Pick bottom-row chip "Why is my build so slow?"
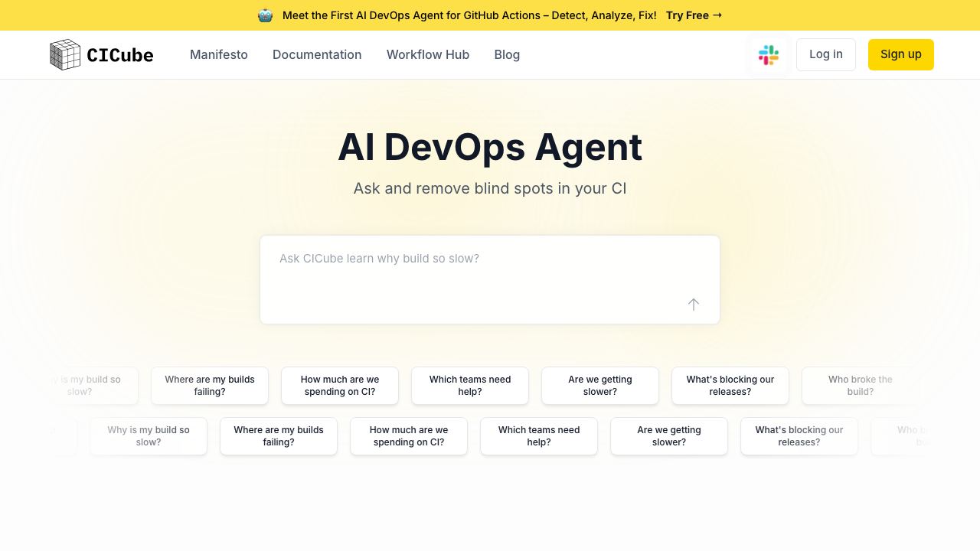 point(149,436)
